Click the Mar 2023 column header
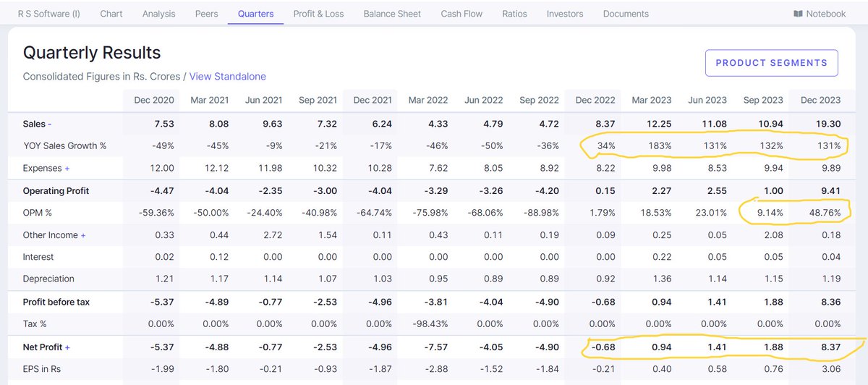 click(652, 101)
